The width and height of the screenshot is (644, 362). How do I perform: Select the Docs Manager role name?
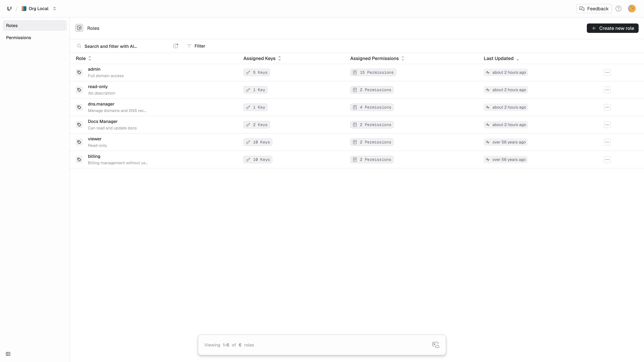click(102, 121)
